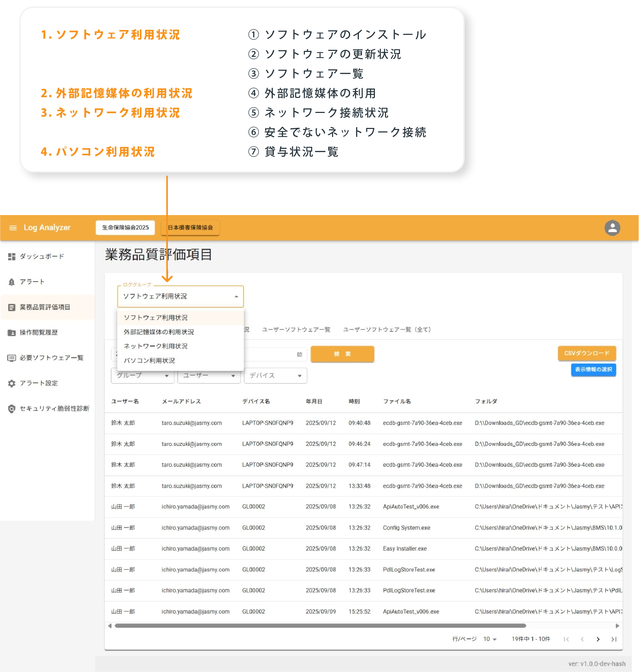This screenshot has height=672, width=639.
Task: Jump to the last page of results
Action: [614, 639]
